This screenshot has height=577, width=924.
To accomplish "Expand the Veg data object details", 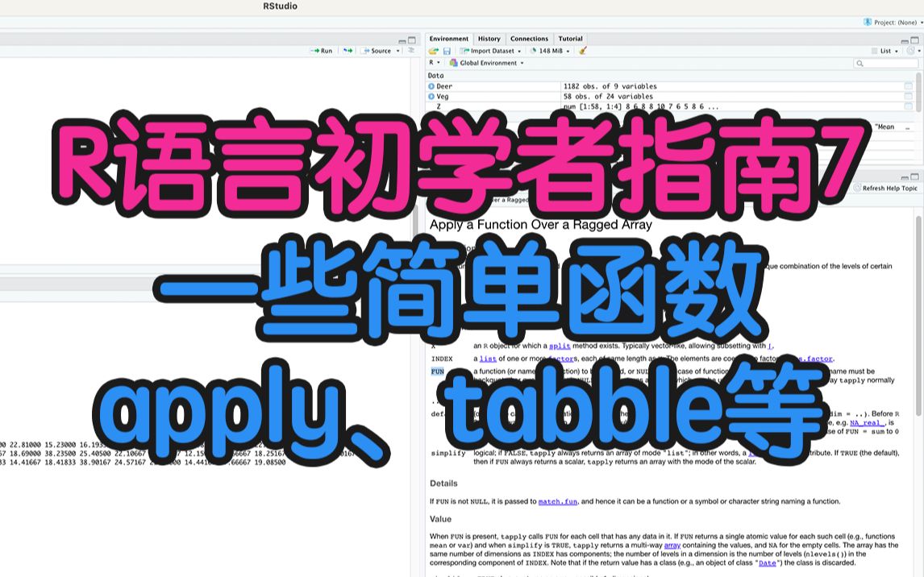I will (430, 95).
